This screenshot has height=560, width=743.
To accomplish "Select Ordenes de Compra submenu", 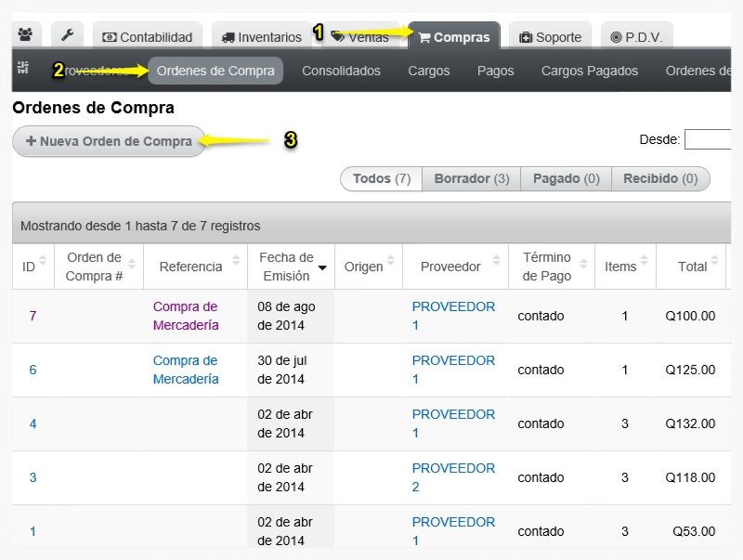I will coord(215,71).
